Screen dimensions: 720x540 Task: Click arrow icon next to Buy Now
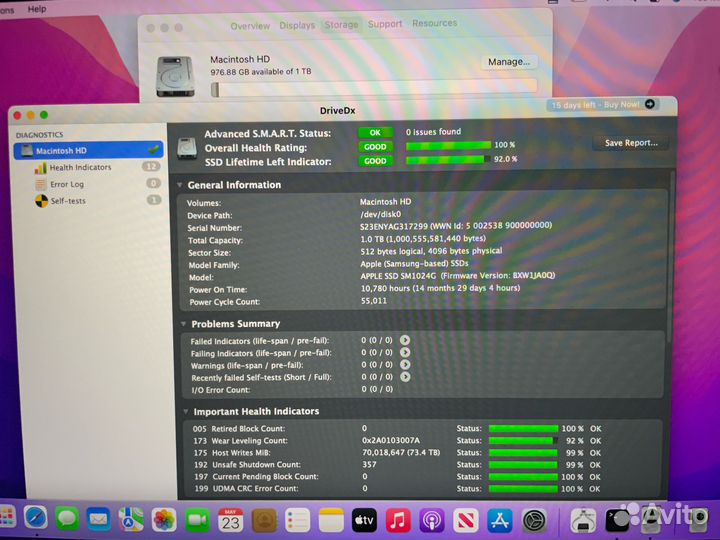point(650,104)
